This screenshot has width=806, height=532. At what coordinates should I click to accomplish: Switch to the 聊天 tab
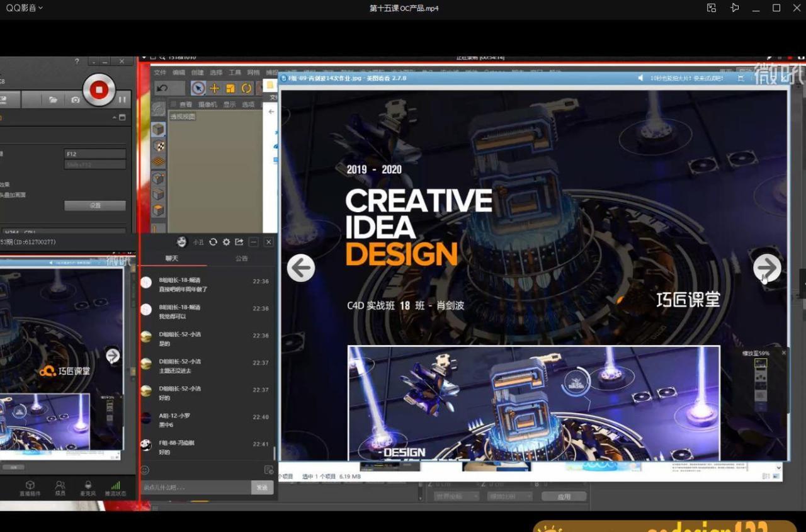[x=172, y=259]
